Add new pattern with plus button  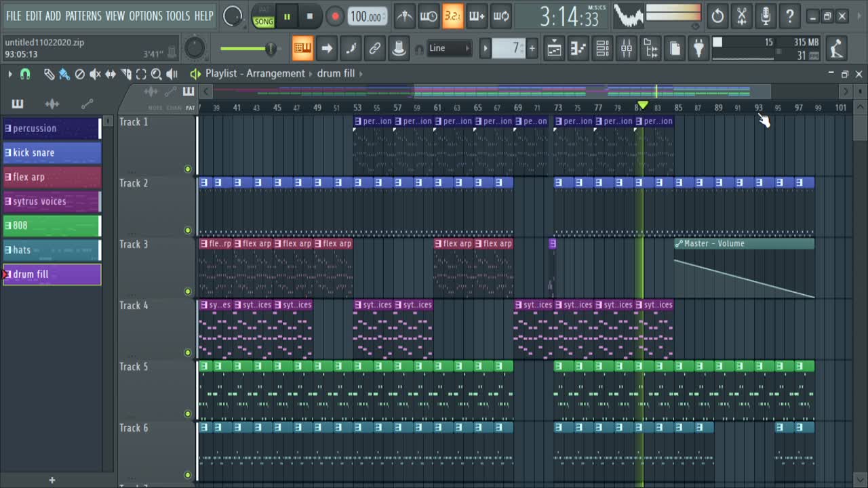click(x=532, y=48)
